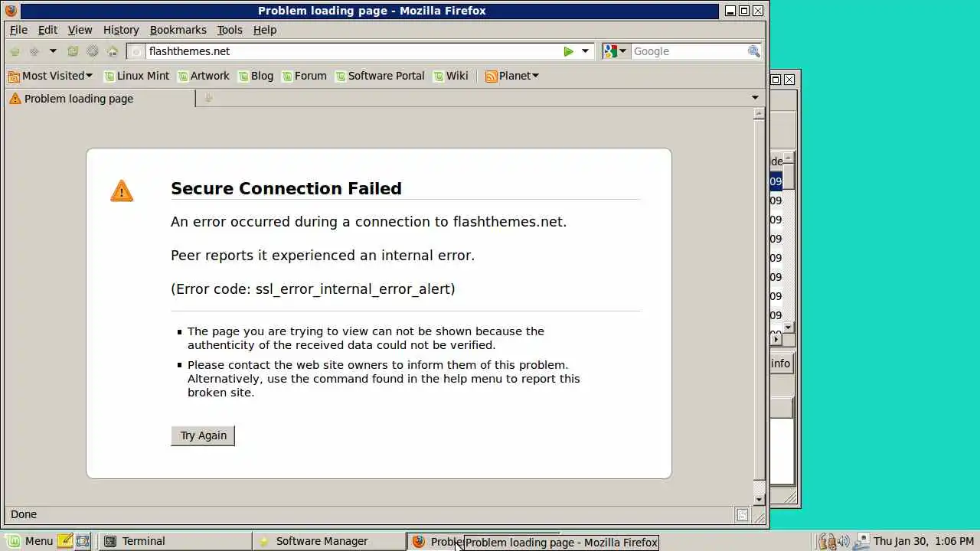The height and width of the screenshot is (551, 980).
Task: Click the Secure Connection Failed heading
Action: click(x=286, y=188)
